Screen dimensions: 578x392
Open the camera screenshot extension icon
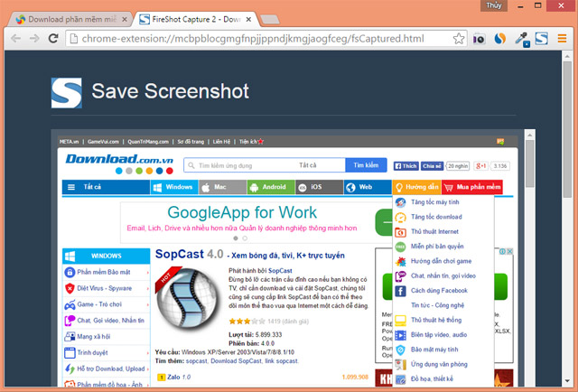pyautogui.click(x=479, y=38)
